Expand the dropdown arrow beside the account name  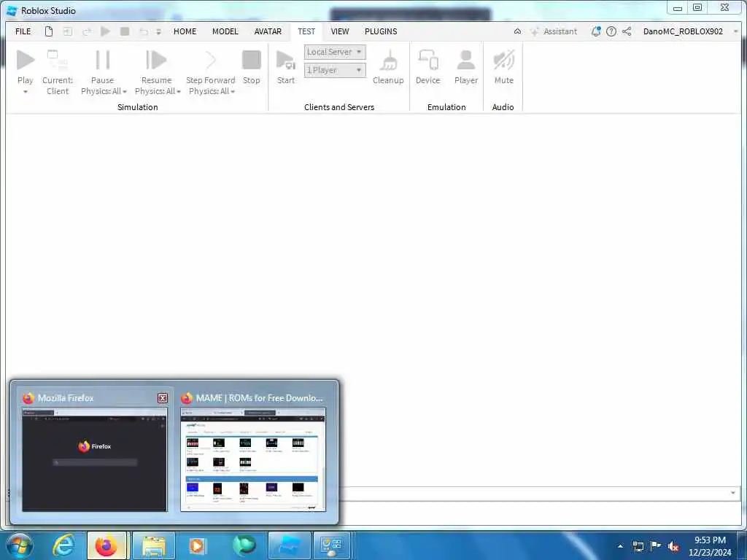(735, 31)
